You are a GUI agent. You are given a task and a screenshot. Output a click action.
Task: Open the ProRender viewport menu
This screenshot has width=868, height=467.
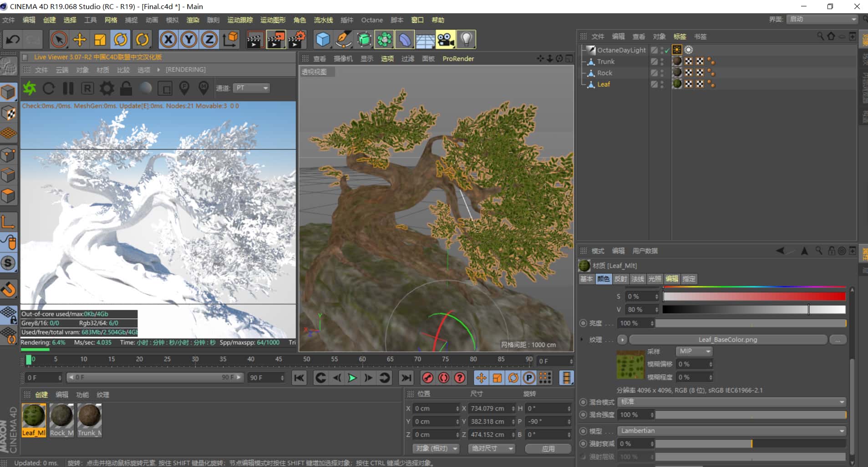(x=458, y=59)
